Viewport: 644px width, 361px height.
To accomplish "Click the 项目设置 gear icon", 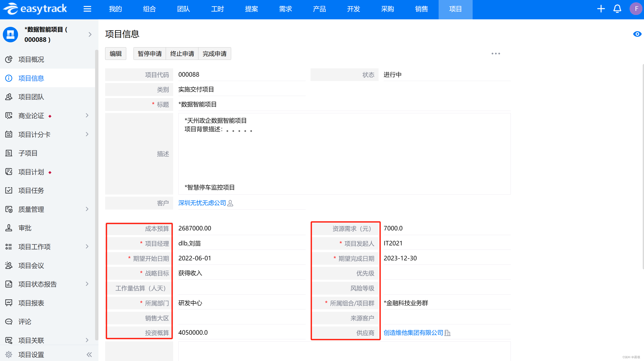I will (9, 355).
